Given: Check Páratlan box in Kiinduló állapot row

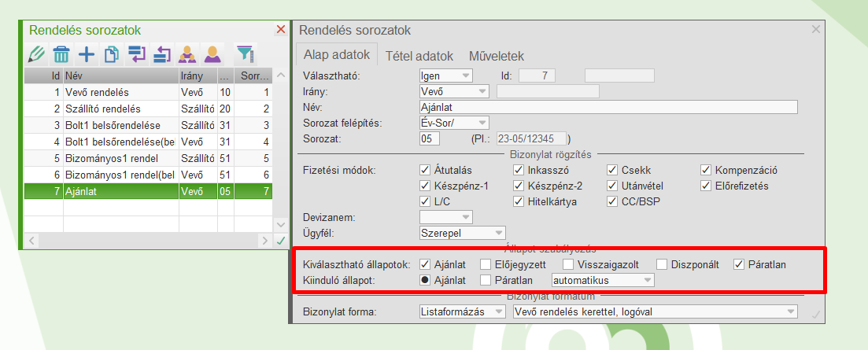Looking at the screenshot, I should coord(486,280).
